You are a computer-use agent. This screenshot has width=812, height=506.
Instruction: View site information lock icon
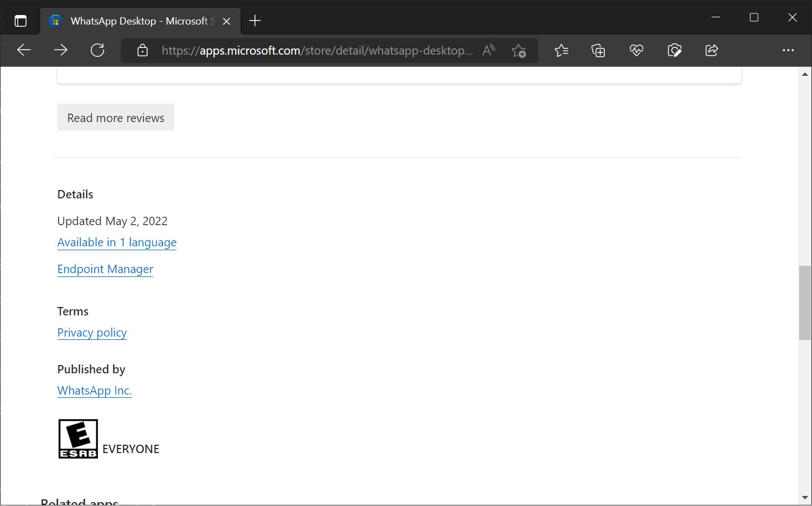coord(143,51)
